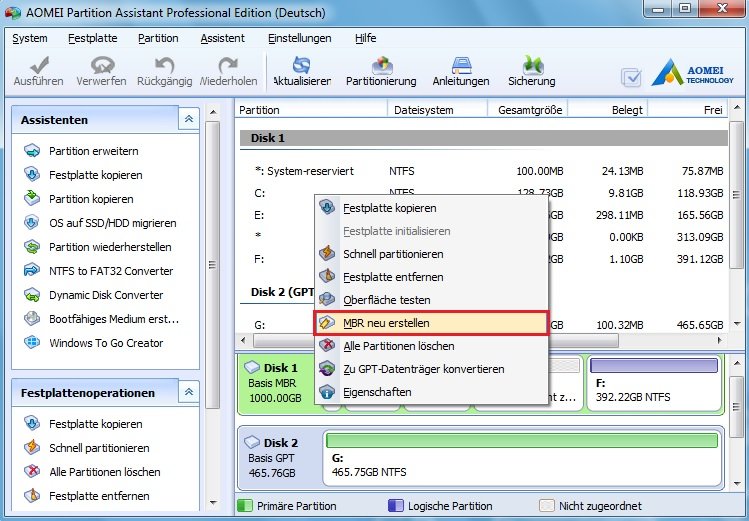Collapse the Assistenten panel

point(189,119)
